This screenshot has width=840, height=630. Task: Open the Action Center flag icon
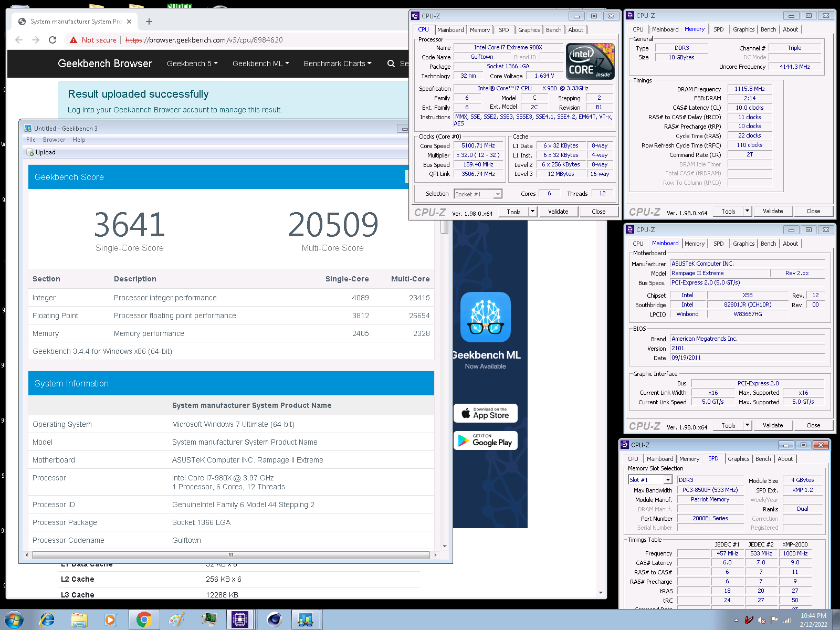[774, 620]
